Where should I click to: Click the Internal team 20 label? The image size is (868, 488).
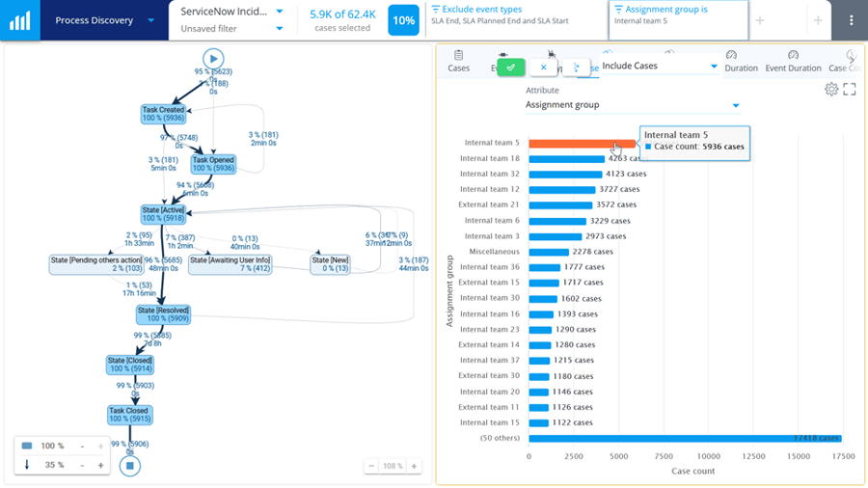point(490,392)
